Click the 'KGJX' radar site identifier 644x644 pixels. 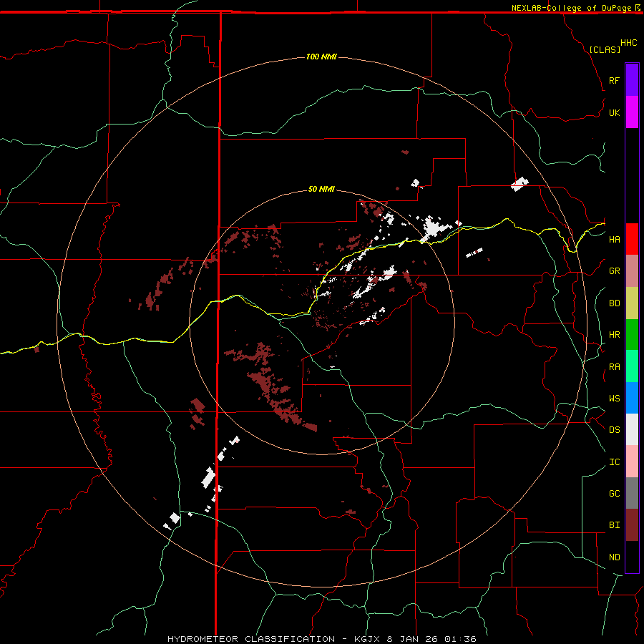pyautogui.click(x=368, y=639)
